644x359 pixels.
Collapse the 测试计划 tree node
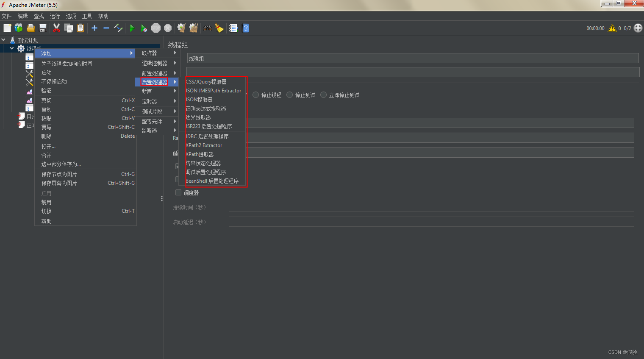click(x=3, y=40)
